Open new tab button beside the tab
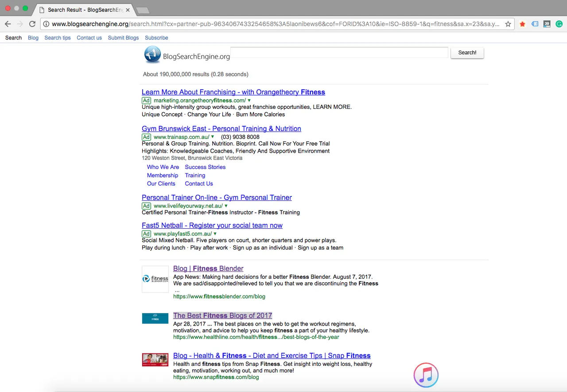The width and height of the screenshot is (567, 392). click(143, 10)
